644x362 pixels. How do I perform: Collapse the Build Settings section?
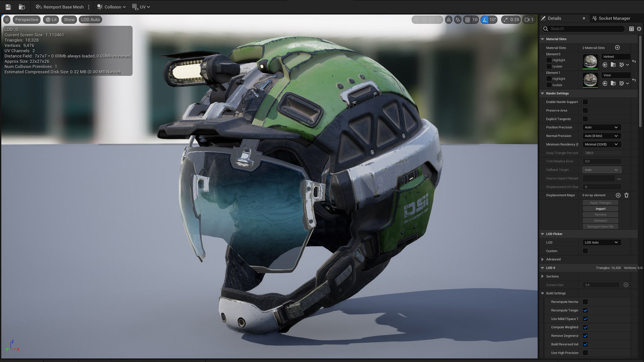542,293
